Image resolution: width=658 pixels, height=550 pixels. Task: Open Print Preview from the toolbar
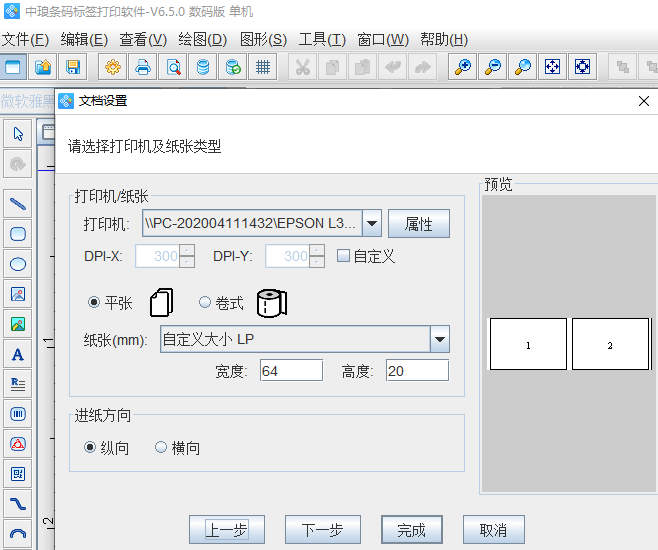(x=174, y=67)
